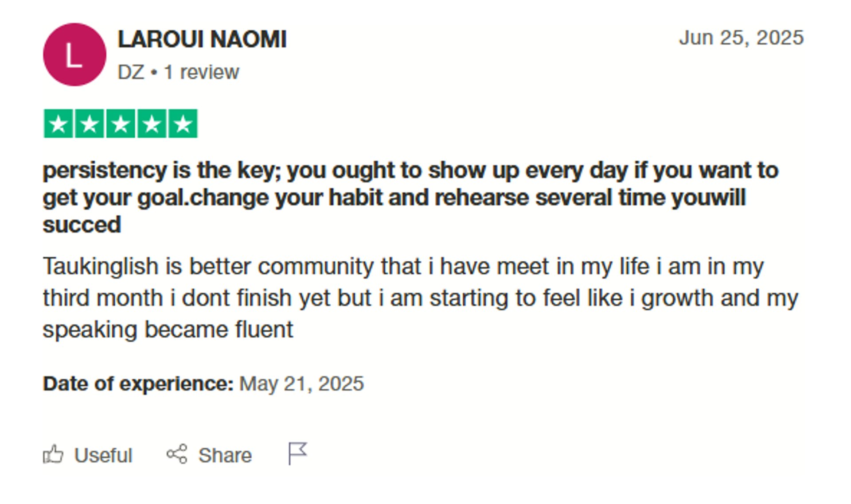Click the Date of experience label
This screenshot has height=504, width=851.
(x=138, y=384)
